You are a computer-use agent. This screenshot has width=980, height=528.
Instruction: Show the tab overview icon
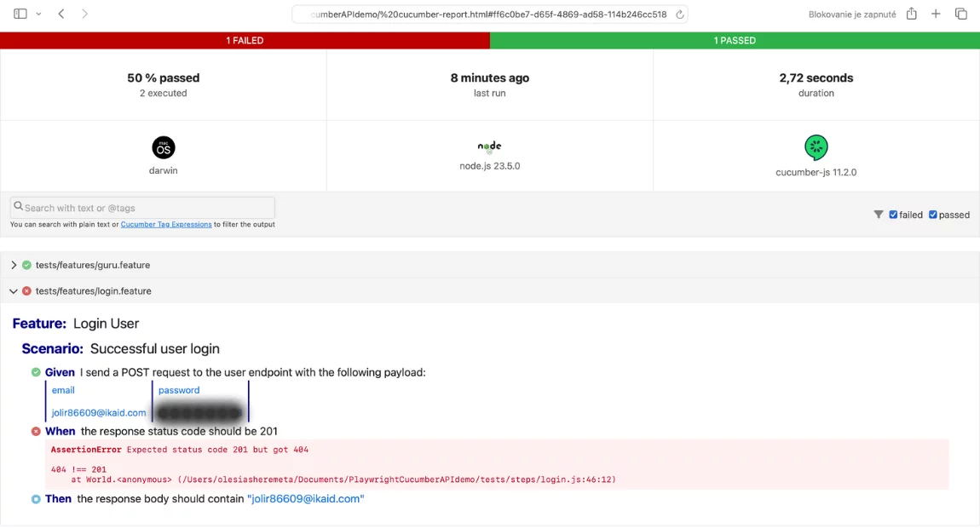[960, 14]
